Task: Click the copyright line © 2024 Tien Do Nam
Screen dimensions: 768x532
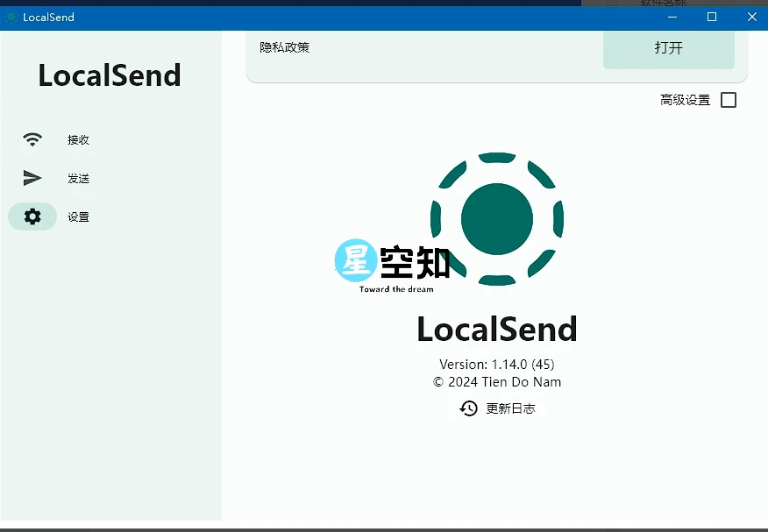Action: tap(497, 381)
